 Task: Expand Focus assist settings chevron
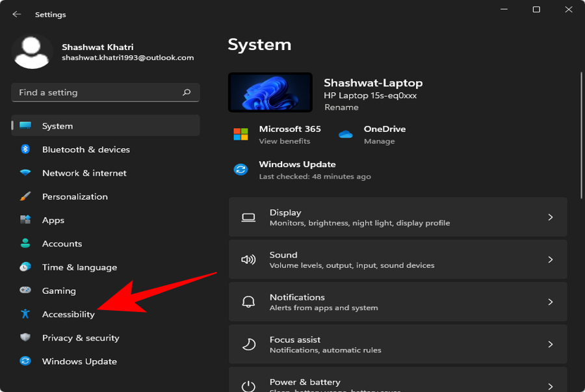tap(551, 345)
